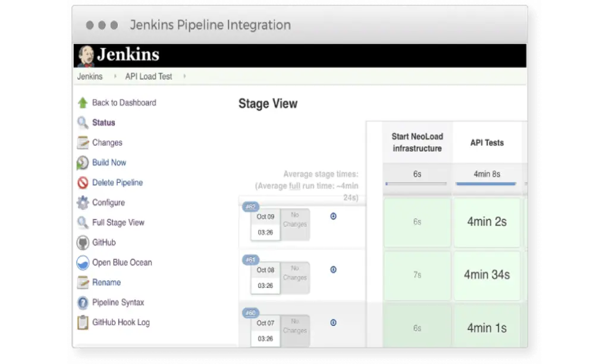The height and width of the screenshot is (364, 609).
Task: Click the 4min 8s average time bar
Action: [x=486, y=183]
